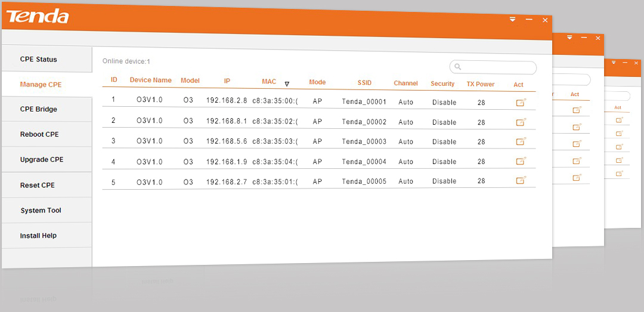
Task: Open Install Help page
Action: [38, 236]
